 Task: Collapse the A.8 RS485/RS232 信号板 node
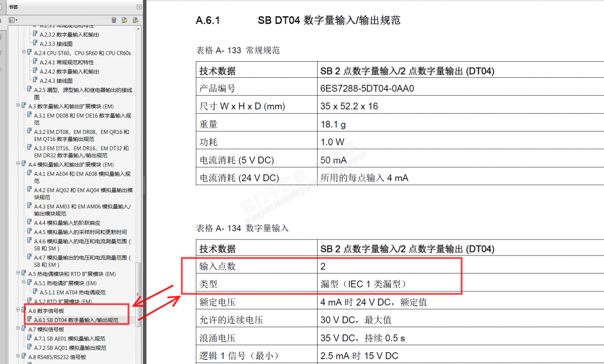click(18, 356)
